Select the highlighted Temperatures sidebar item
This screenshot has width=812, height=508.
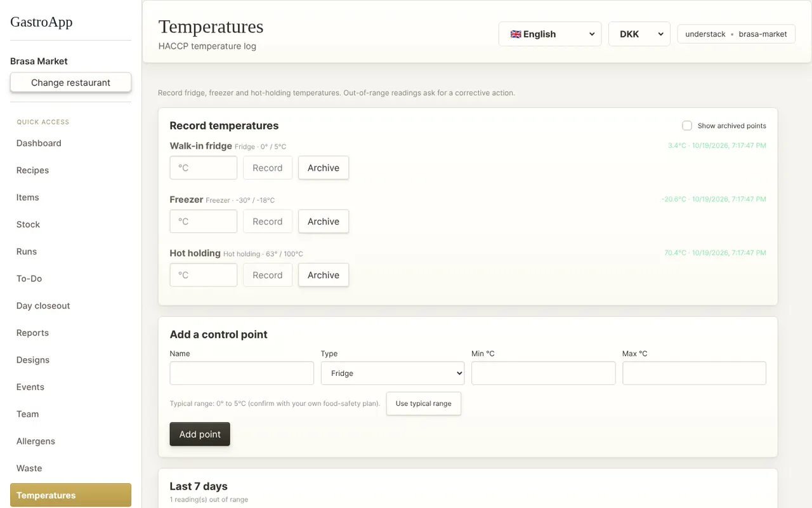point(70,495)
